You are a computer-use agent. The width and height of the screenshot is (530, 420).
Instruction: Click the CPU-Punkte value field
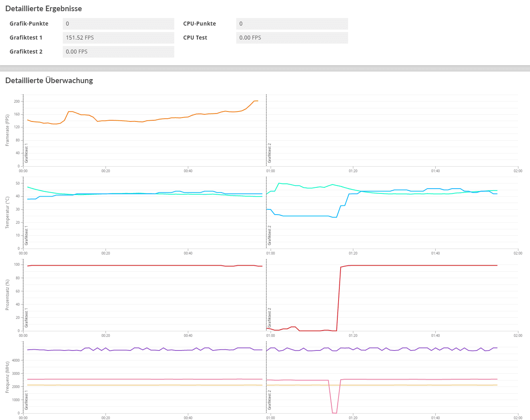[292, 24]
